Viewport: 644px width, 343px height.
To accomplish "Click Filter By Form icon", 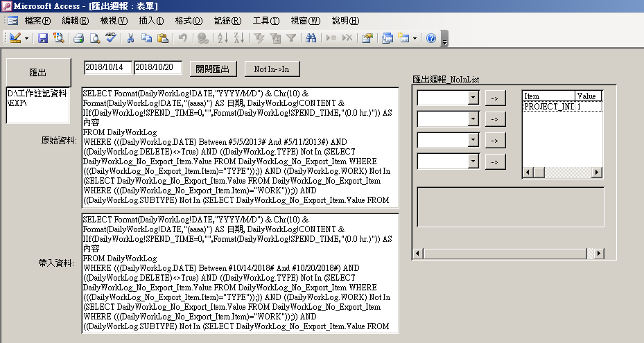I will [275, 38].
